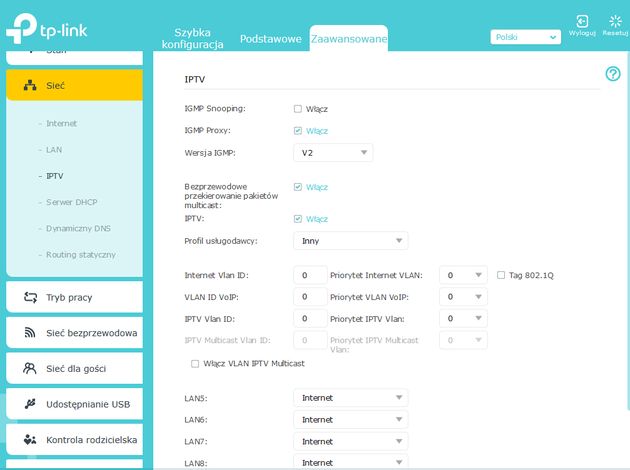Open the Profil usługodawcy dropdown
Image resolution: width=630 pixels, height=470 pixels.
351,241
